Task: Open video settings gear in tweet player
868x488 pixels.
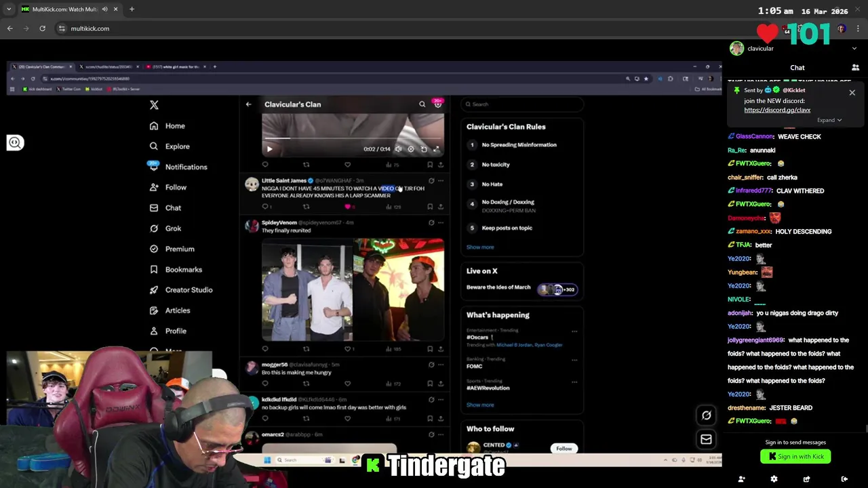Action: tap(411, 149)
